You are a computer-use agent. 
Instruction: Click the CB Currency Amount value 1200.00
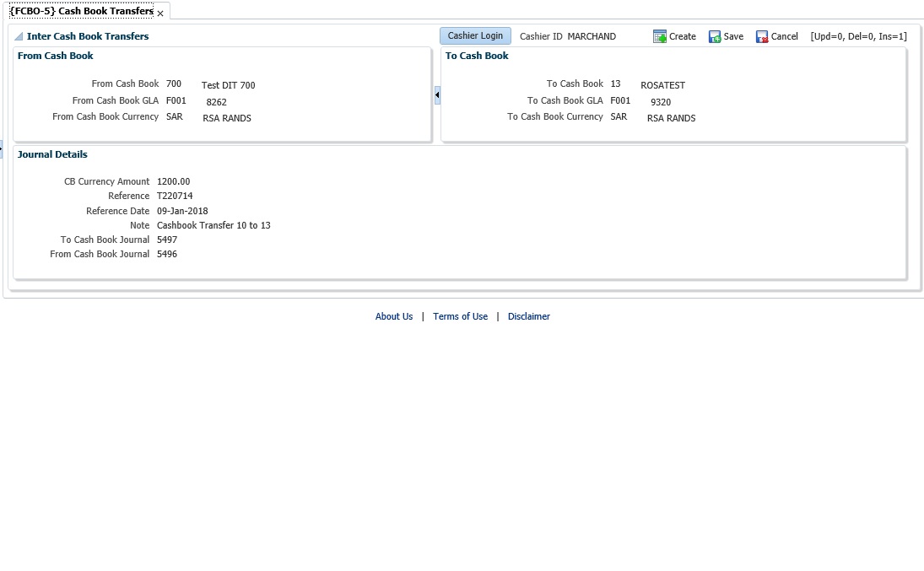tap(174, 181)
